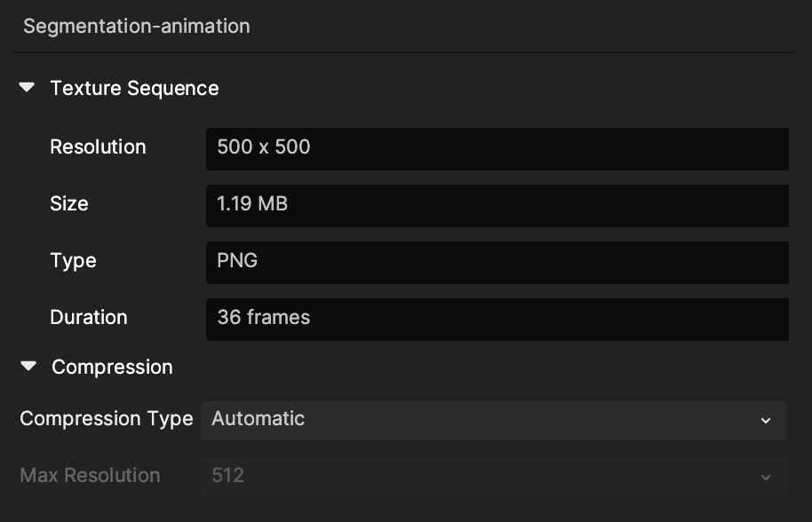
Task: Select the Resolution field showing 500 x 500
Action: (498, 149)
